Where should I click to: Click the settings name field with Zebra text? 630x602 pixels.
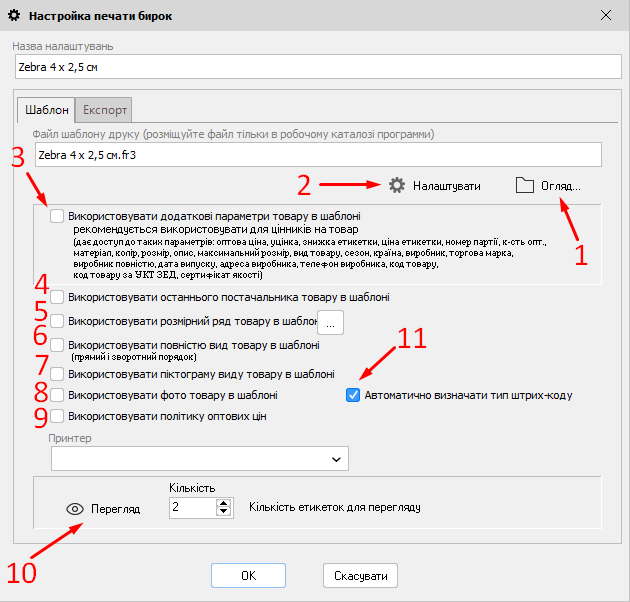coord(314,67)
